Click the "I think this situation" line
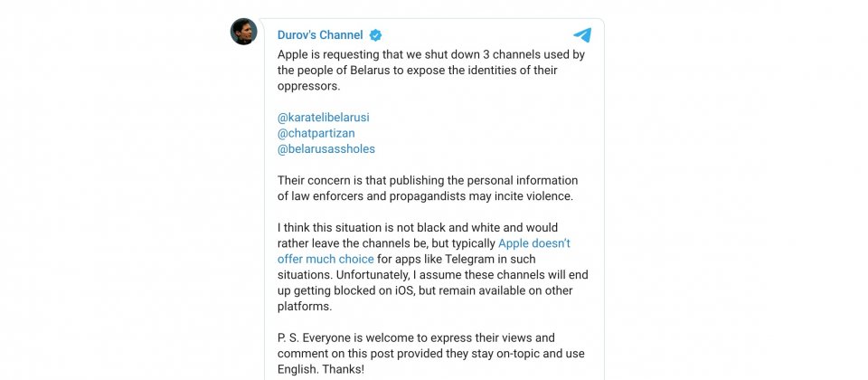The height and width of the screenshot is (380, 868). 418,228
